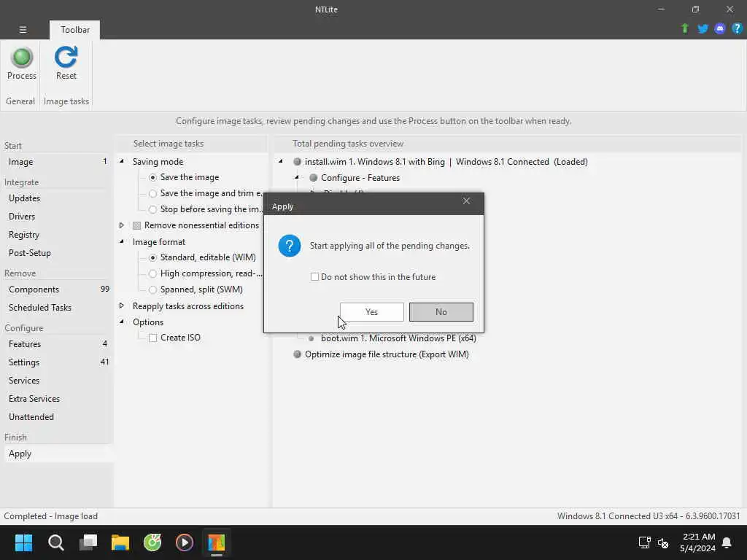
Task: Click the muted volume tray icon
Action: click(x=662, y=542)
